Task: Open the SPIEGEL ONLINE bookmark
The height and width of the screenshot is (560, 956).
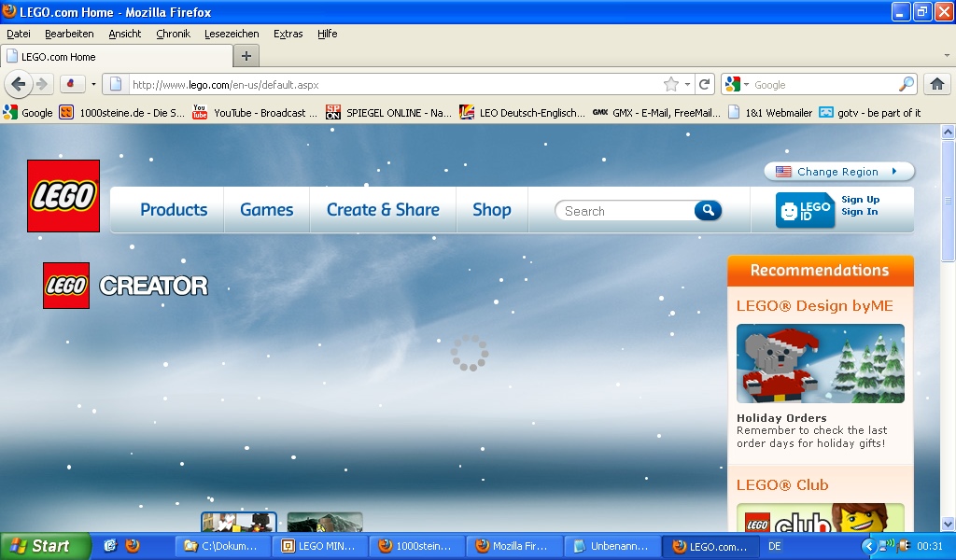Action: [x=388, y=113]
